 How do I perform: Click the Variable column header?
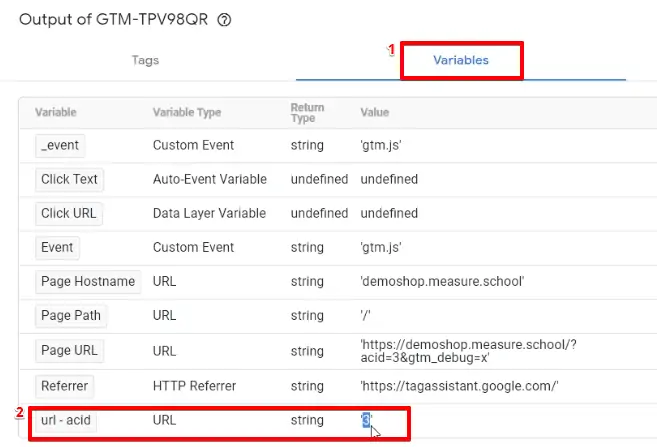pyautogui.click(x=56, y=112)
